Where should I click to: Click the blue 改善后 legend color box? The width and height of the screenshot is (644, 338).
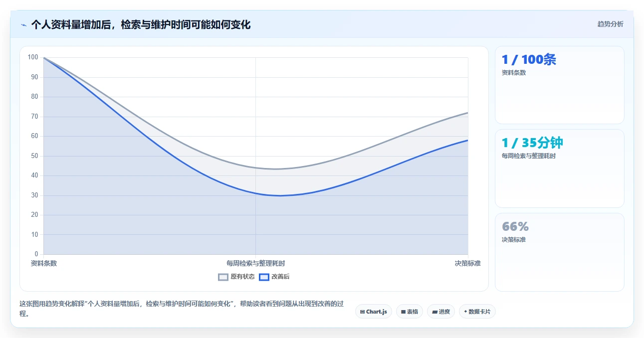[264, 277]
